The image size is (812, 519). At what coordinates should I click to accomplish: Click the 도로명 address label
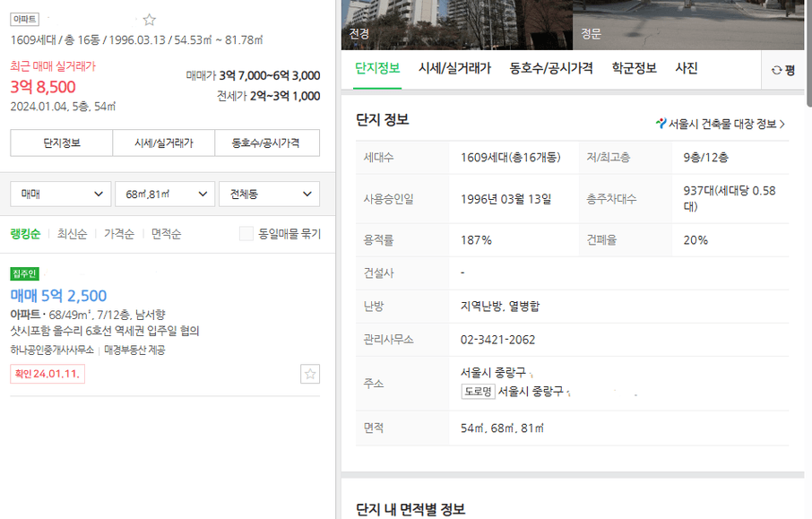pyautogui.click(x=478, y=392)
